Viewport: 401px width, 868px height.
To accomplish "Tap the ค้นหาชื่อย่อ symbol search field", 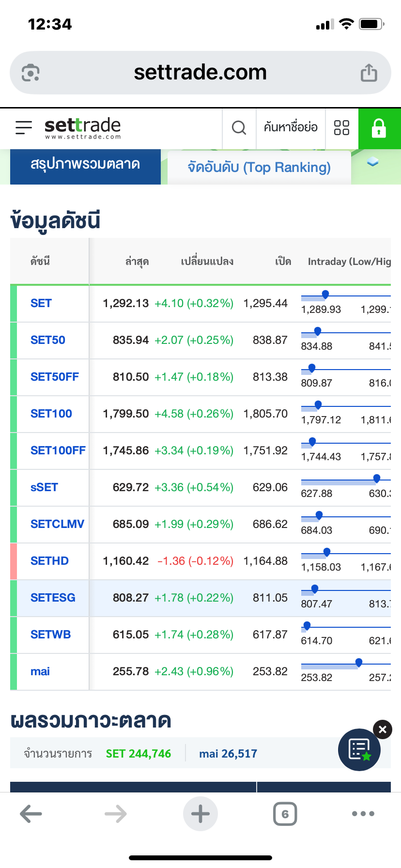I will pyautogui.click(x=291, y=128).
